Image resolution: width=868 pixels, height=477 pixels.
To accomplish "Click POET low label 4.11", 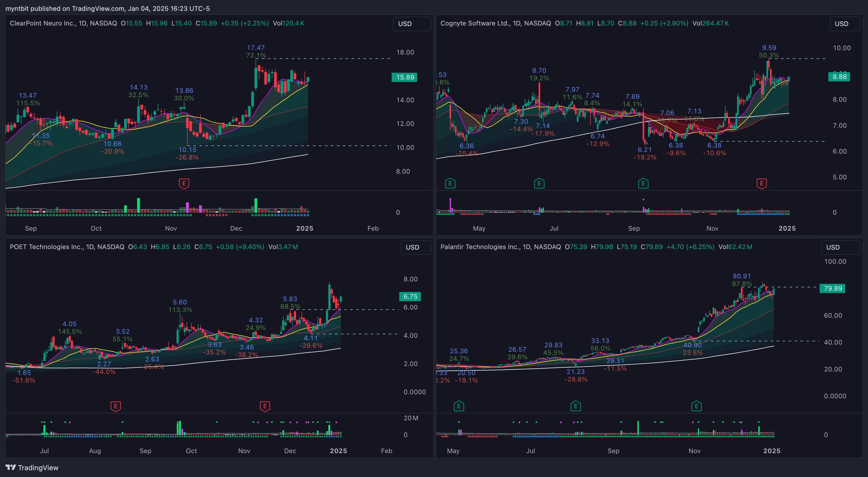I will coord(311,338).
